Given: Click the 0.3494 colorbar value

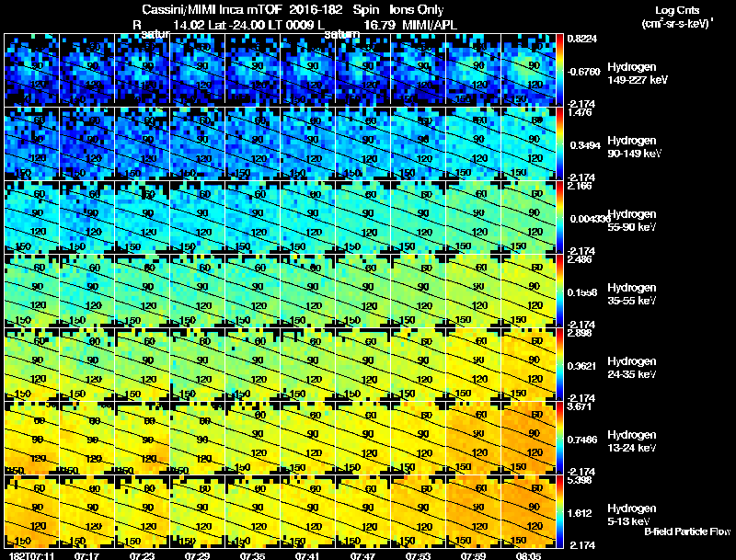Looking at the screenshot, I should (x=585, y=145).
